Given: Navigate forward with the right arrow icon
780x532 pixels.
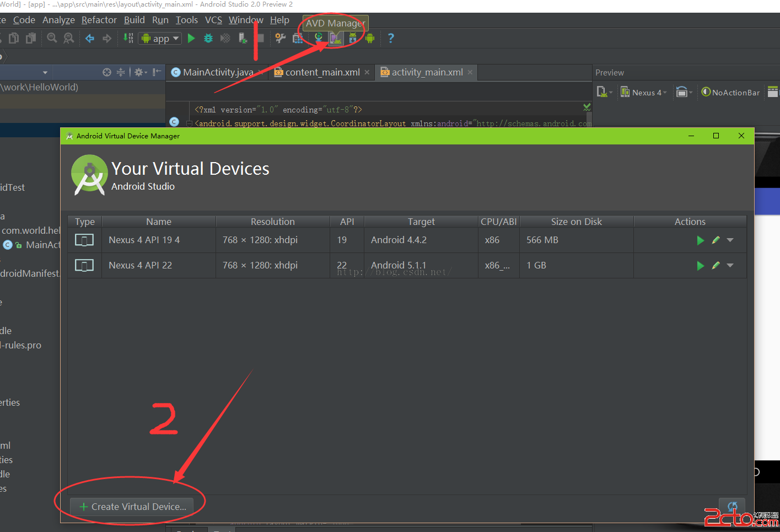Looking at the screenshot, I should click(x=107, y=38).
